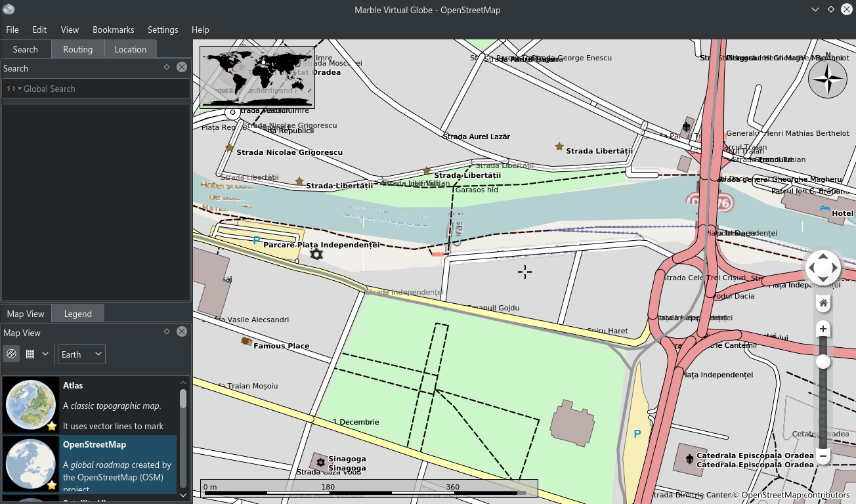
Task: Open the Edit menu
Action: [x=39, y=30]
